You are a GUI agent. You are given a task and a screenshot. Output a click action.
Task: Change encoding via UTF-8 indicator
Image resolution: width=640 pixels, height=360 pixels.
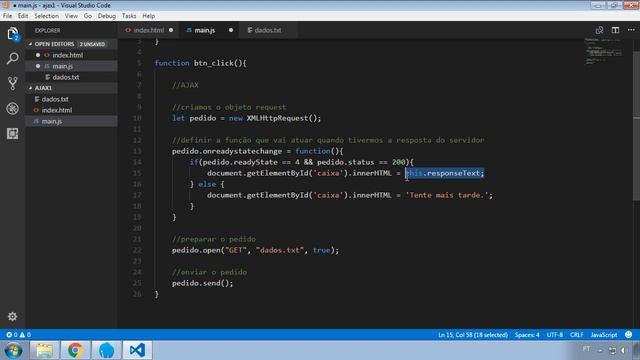pos(554,335)
